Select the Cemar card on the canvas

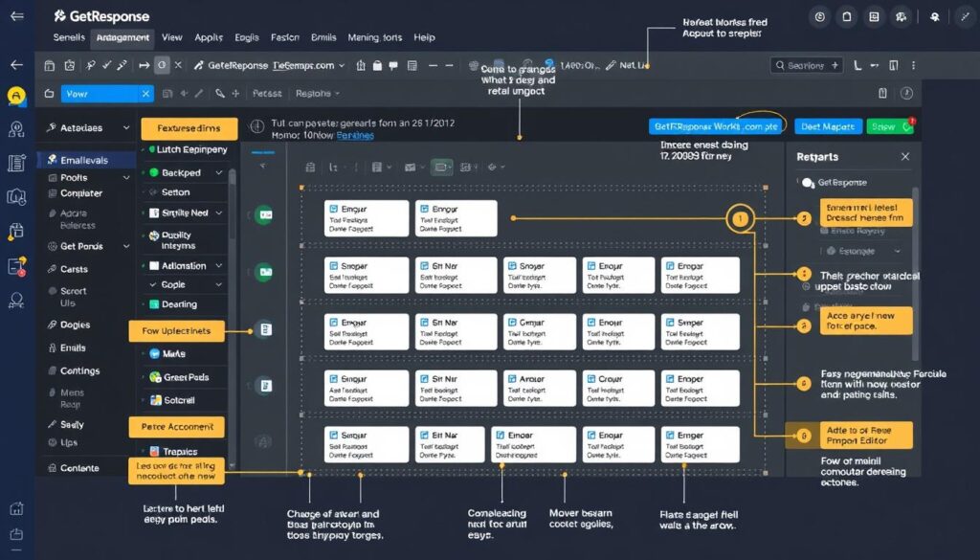[x=540, y=332]
